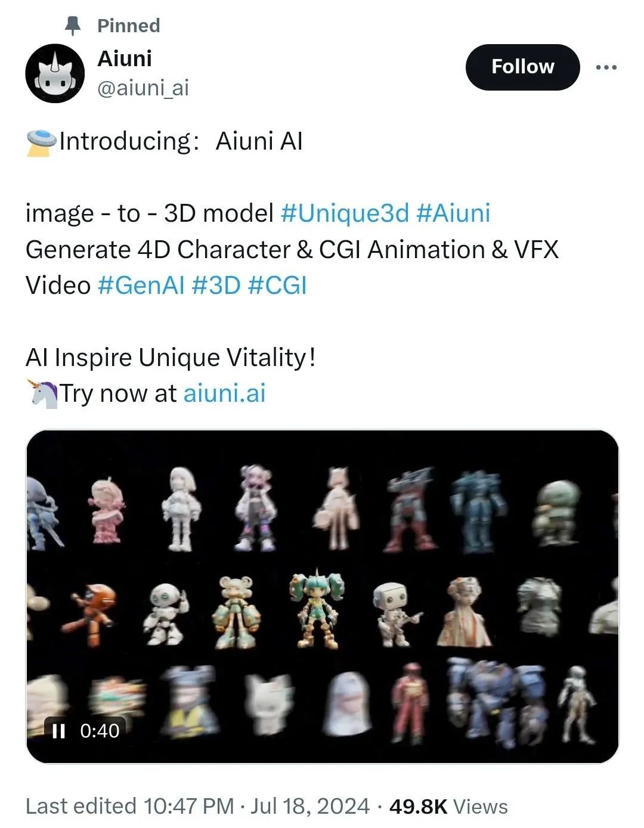This screenshot has width=644, height=828.
Task: Click the pinned pushpin icon
Action: [72, 25]
